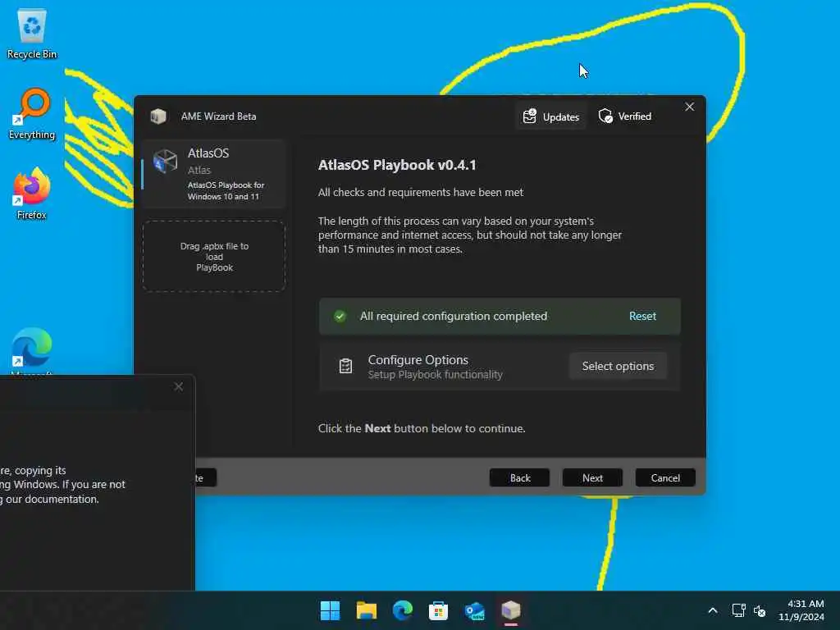Open Microsoft Store from the taskbar
Image resolution: width=840 pixels, height=630 pixels.
(438, 610)
